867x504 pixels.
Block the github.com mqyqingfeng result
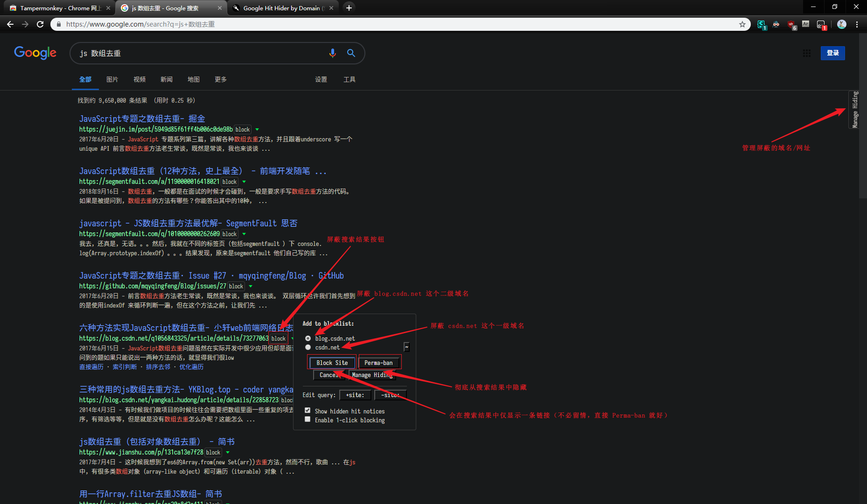pos(236,286)
